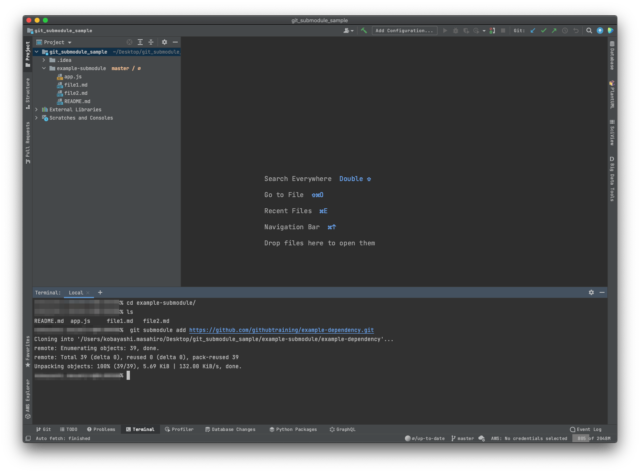This screenshot has height=473, width=640.
Task: Click the Debug bug icon
Action: (456, 31)
